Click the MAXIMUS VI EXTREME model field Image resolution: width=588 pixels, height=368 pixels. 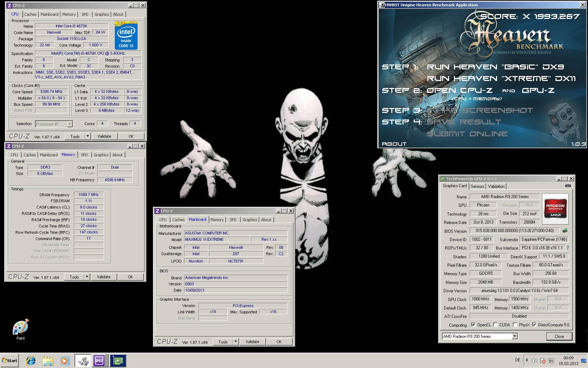point(217,239)
